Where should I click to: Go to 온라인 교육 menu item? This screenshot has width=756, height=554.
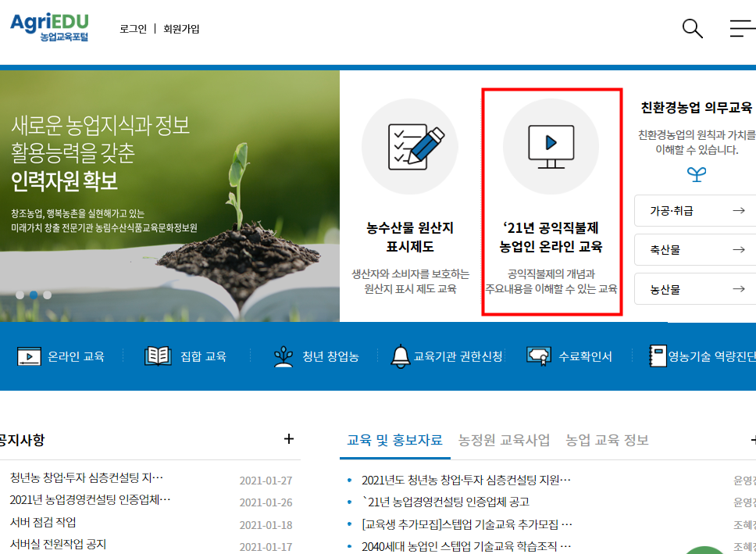click(x=76, y=356)
